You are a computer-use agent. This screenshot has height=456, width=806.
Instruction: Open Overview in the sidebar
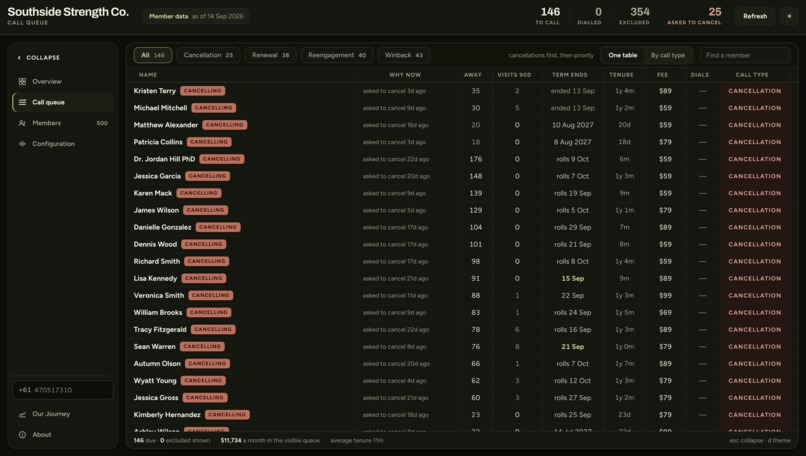tap(62, 81)
